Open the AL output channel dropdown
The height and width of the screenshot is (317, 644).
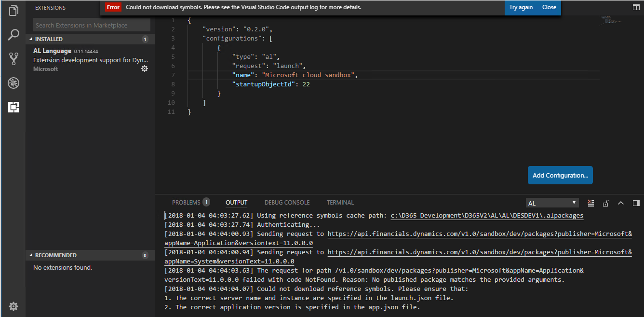click(x=552, y=202)
